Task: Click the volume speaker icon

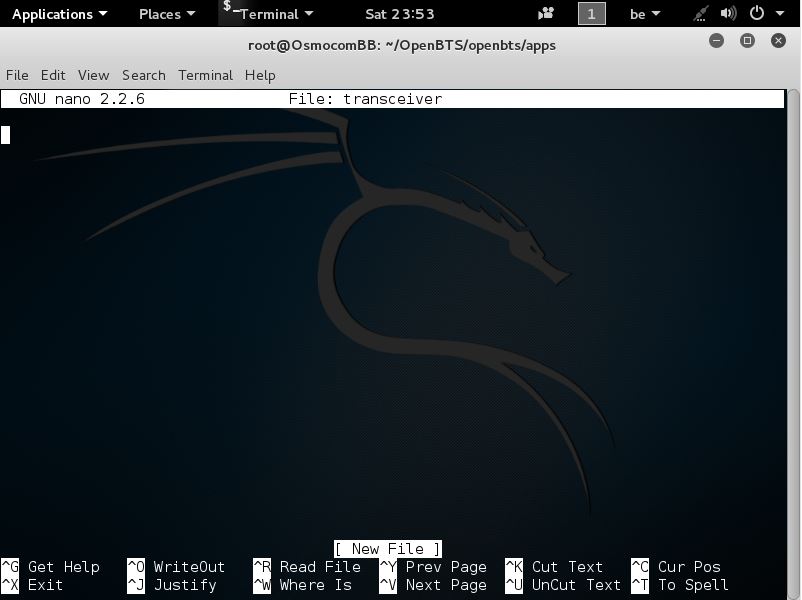Action: click(728, 13)
